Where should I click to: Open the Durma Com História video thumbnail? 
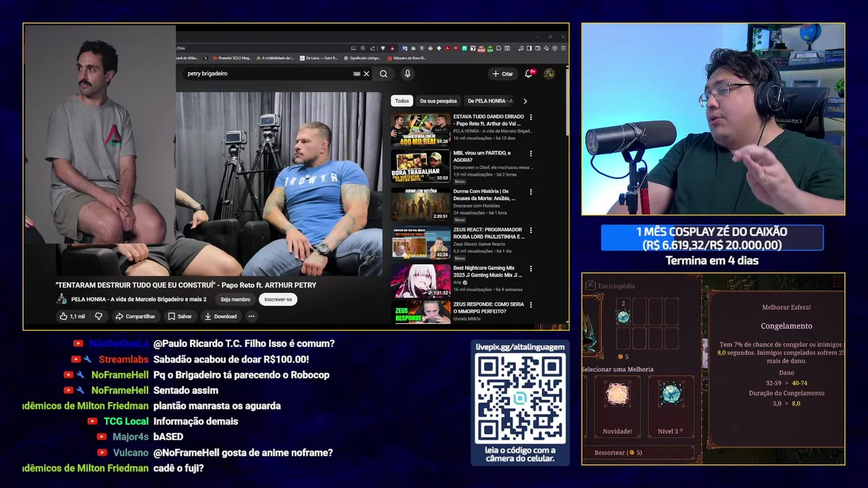point(420,205)
